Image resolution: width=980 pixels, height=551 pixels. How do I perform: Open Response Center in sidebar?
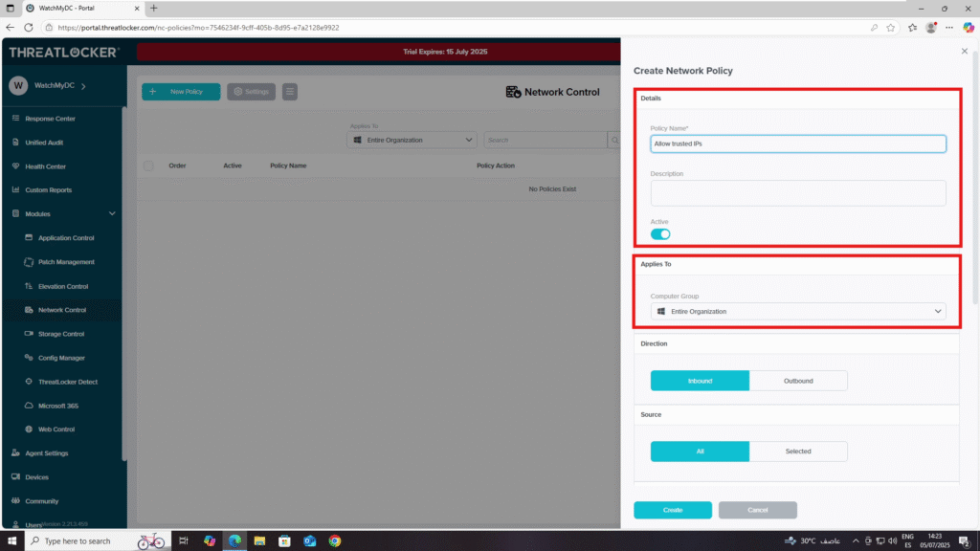point(50,119)
